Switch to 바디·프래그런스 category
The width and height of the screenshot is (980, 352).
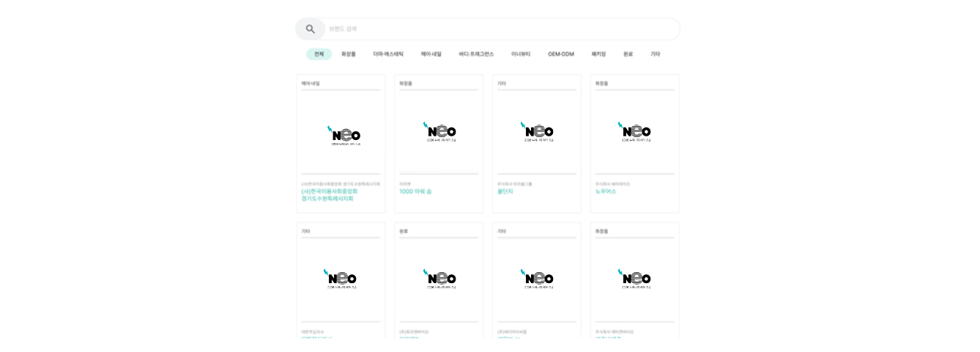tap(476, 54)
